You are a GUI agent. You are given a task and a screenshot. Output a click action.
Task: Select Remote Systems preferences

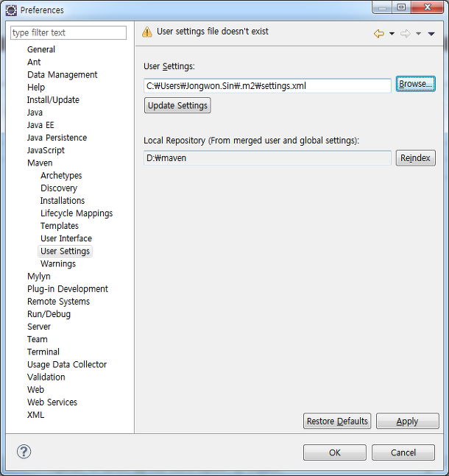[58, 302]
